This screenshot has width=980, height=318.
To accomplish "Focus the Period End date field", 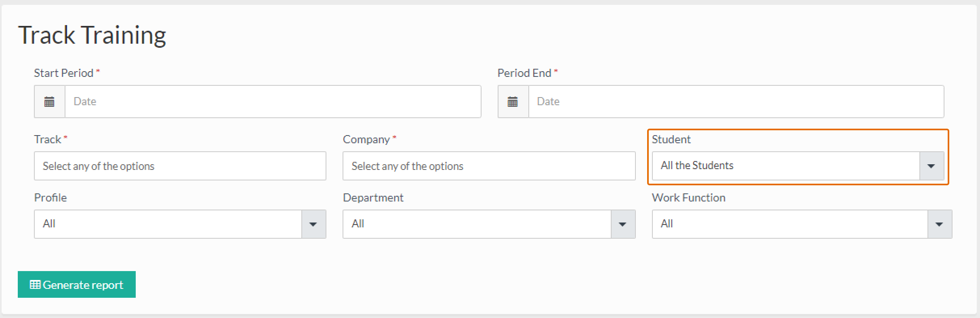I will (736, 102).
